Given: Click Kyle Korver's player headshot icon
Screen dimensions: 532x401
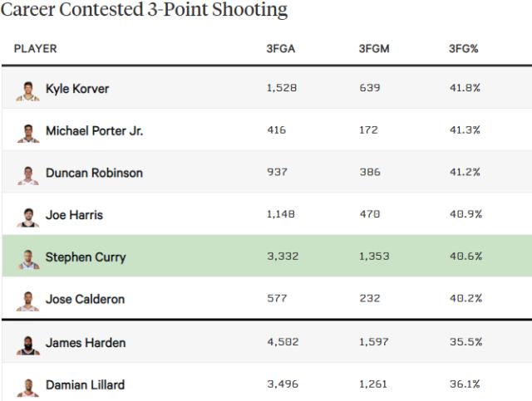Looking at the screenshot, I should pos(27,90).
